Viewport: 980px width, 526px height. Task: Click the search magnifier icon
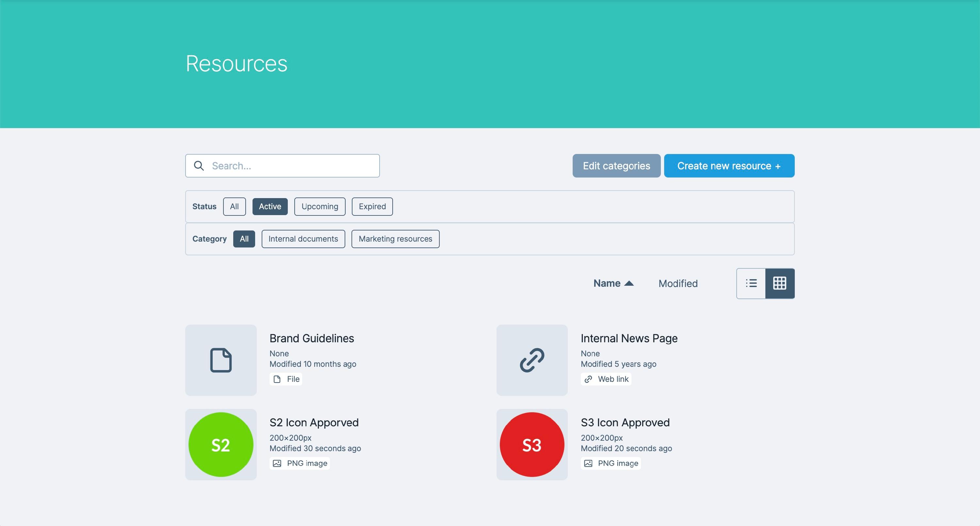199,165
